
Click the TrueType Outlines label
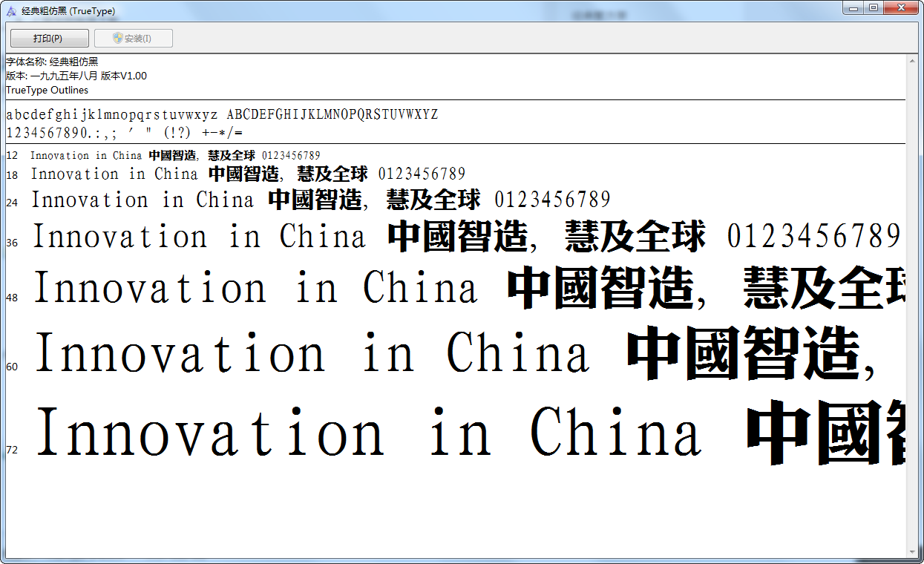coord(47,89)
